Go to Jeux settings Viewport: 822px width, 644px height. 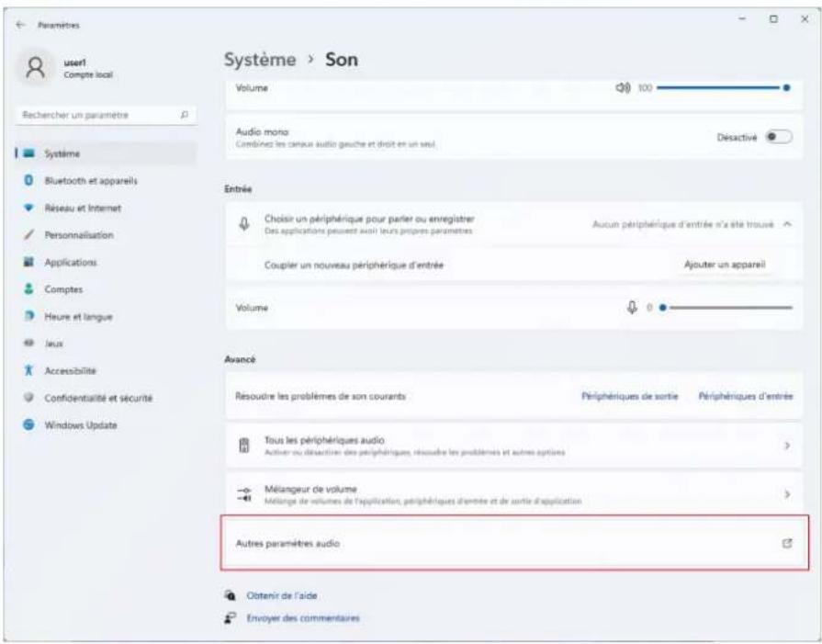click(x=107, y=343)
